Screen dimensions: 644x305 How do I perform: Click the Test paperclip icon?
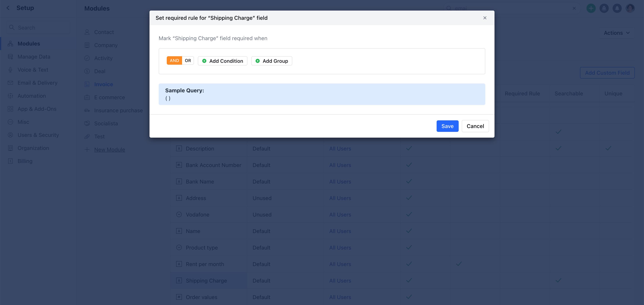click(x=87, y=136)
